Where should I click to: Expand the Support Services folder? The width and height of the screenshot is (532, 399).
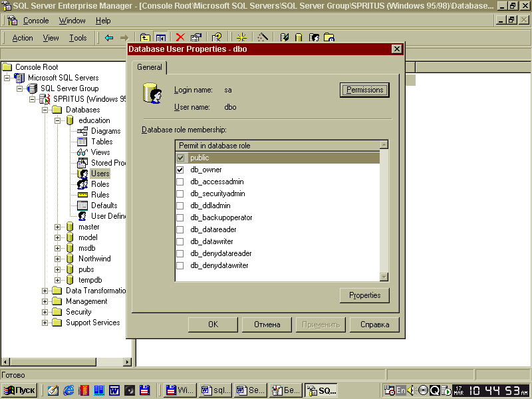(45, 323)
